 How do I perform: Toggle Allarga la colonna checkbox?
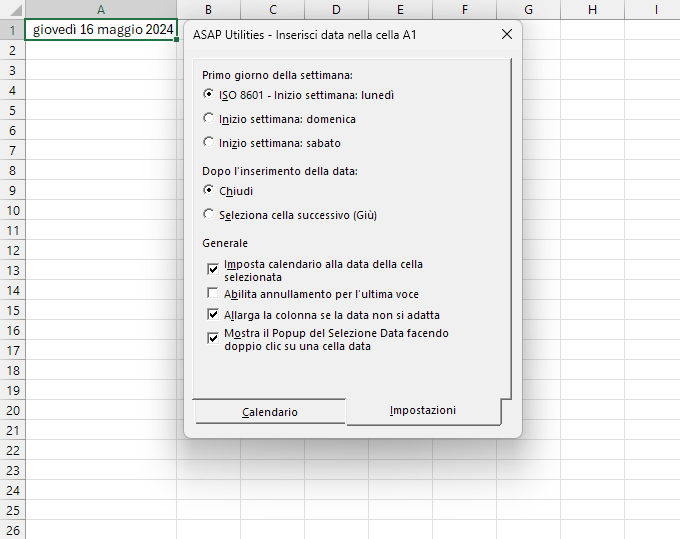[213, 314]
